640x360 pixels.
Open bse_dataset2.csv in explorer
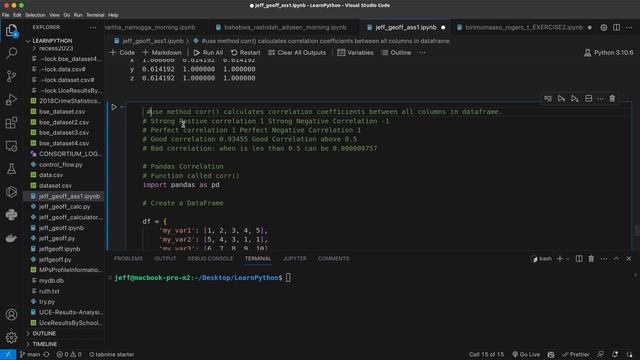[64, 122]
